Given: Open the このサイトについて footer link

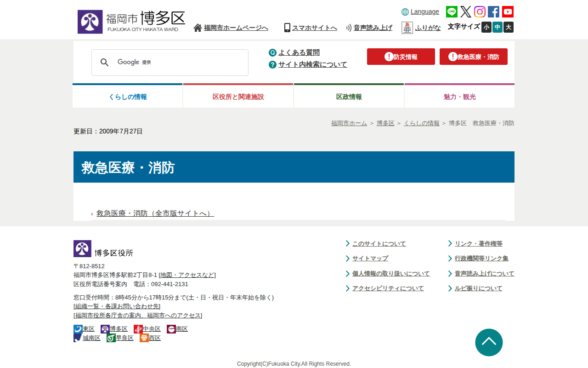Looking at the screenshot, I should point(379,244).
